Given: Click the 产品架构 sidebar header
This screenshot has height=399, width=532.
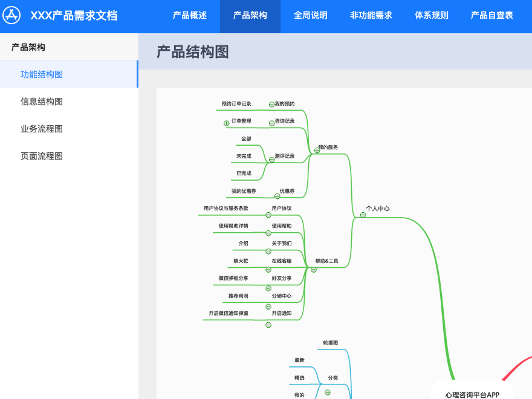Looking at the screenshot, I should coord(28,47).
